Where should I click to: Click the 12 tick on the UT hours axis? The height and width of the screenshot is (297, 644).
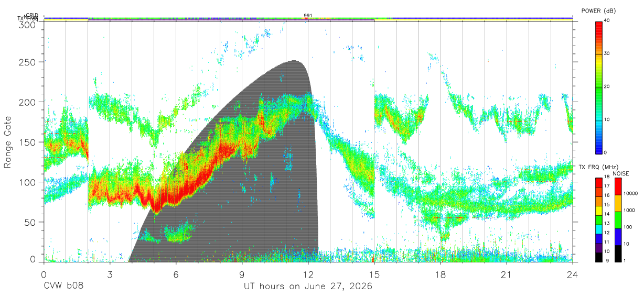(308, 274)
